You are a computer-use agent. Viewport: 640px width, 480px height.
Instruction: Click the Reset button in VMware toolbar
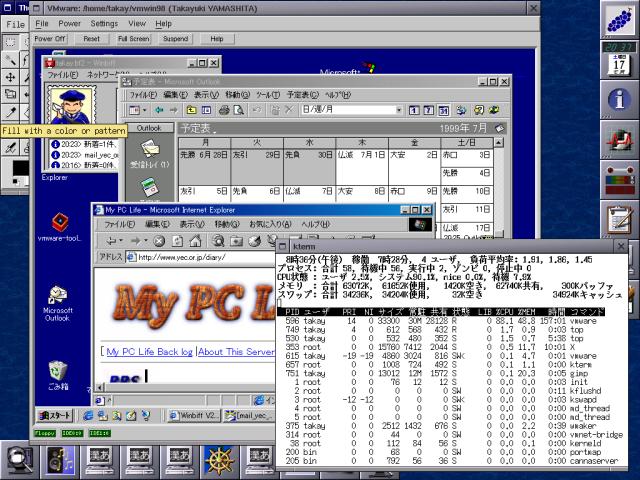tap(91, 39)
